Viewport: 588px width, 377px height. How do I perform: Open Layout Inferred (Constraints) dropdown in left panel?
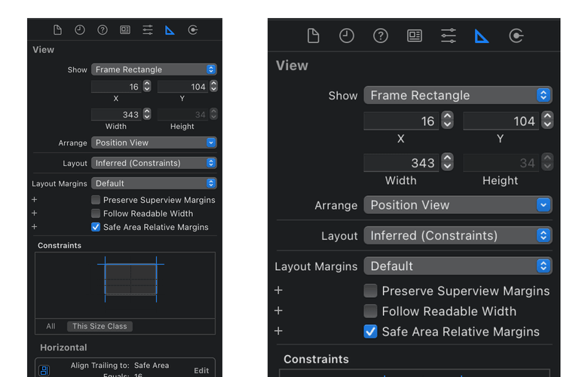pyautogui.click(x=154, y=163)
